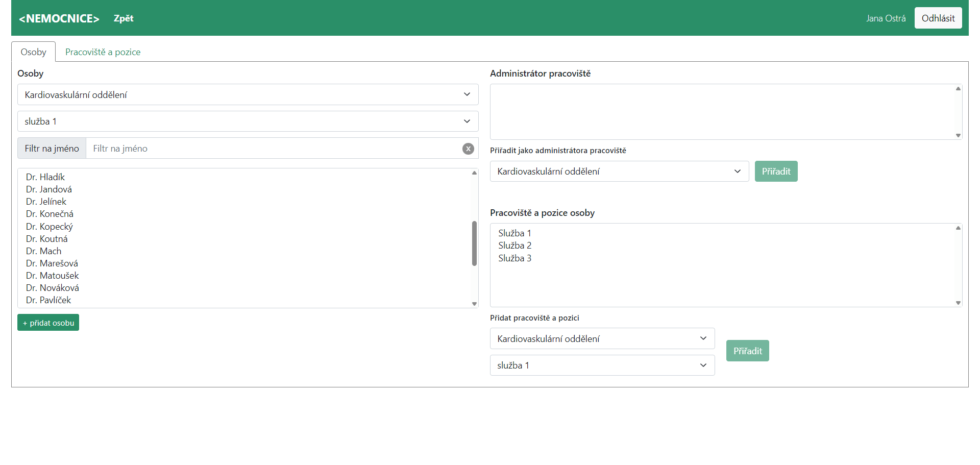
Task: Click scroll-up arrow in Pracoviště a pozice osoby box
Action: [958, 228]
